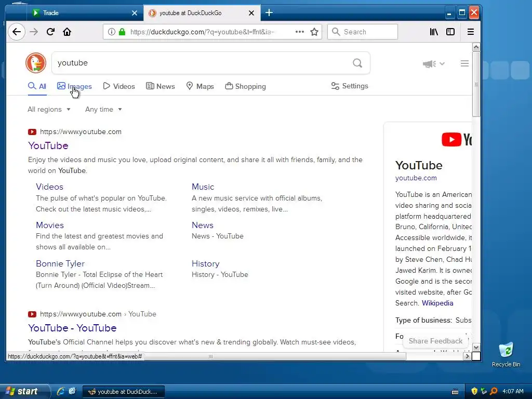Open the DuckDuckGo Settings dropdown
Viewport: 532px width, 399px height.
(350, 86)
